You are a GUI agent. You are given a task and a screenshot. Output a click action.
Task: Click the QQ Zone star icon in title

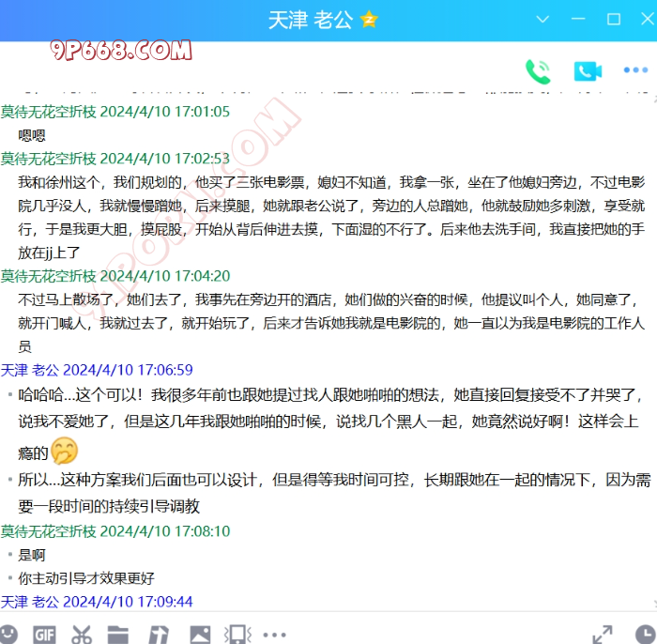pos(369,20)
